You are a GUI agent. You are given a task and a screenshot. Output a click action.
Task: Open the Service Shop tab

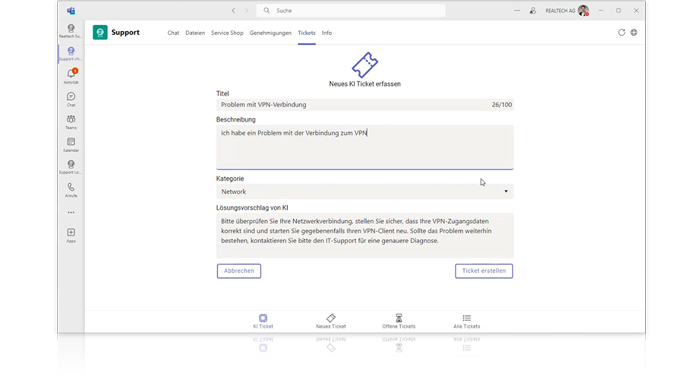tap(227, 33)
